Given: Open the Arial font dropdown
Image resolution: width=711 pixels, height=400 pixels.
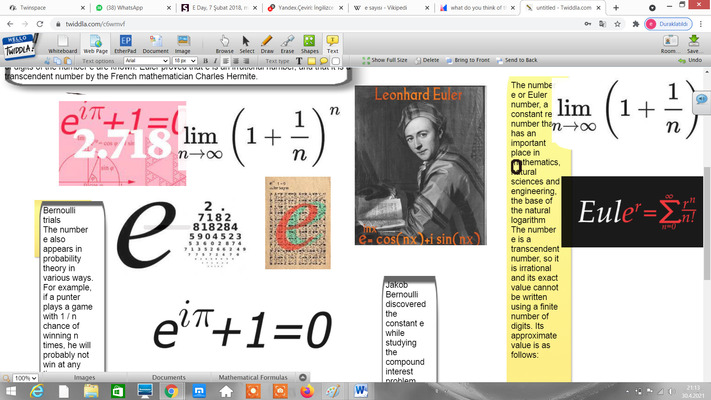Looking at the screenshot, I should [146, 61].
